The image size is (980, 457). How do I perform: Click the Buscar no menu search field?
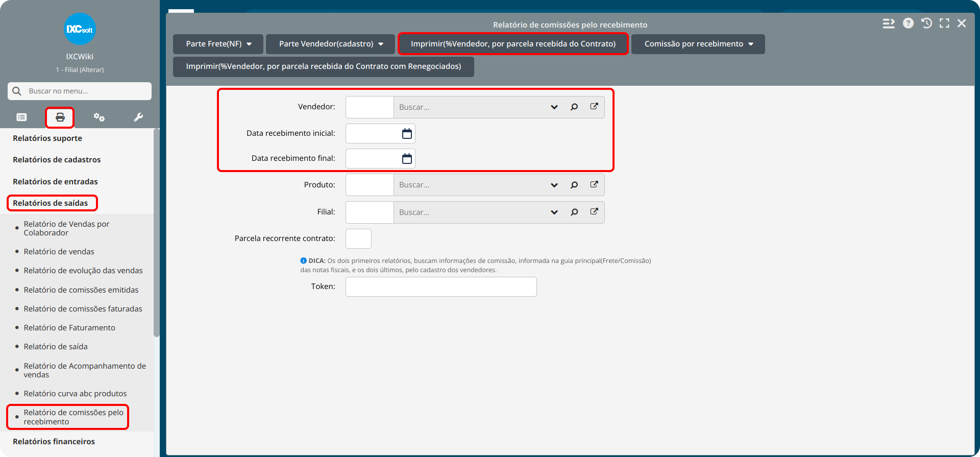[80, 91]
